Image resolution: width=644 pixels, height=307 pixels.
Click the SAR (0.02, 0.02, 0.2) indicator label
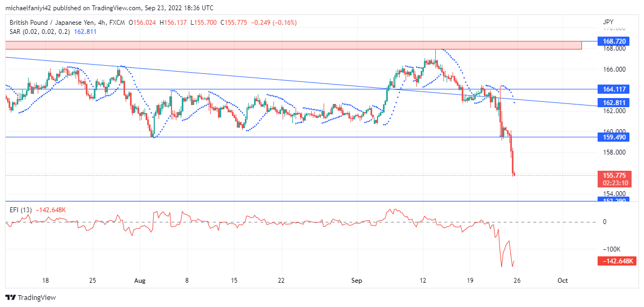pyautogui.click(x=40, y=32)
